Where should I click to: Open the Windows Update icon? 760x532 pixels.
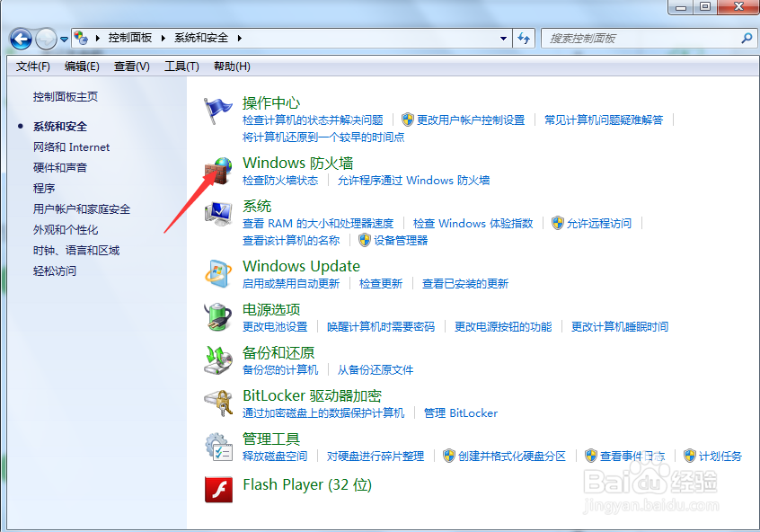tap(218, 273)
